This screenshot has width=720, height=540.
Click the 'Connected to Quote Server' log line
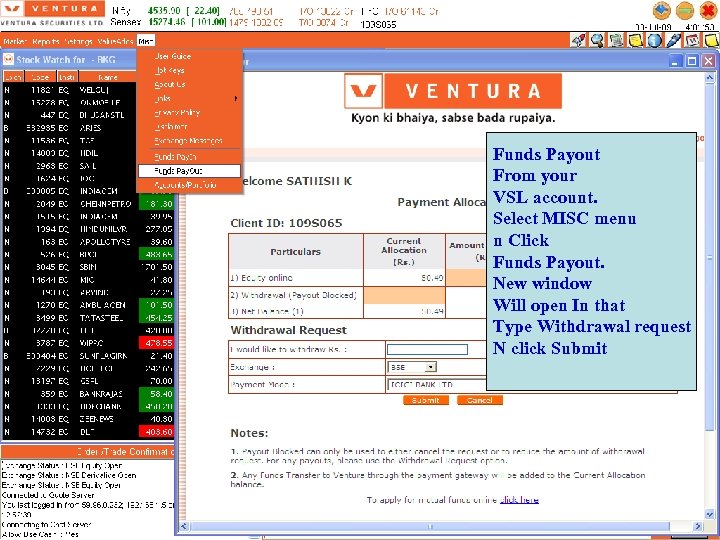[x=48, y=495]
